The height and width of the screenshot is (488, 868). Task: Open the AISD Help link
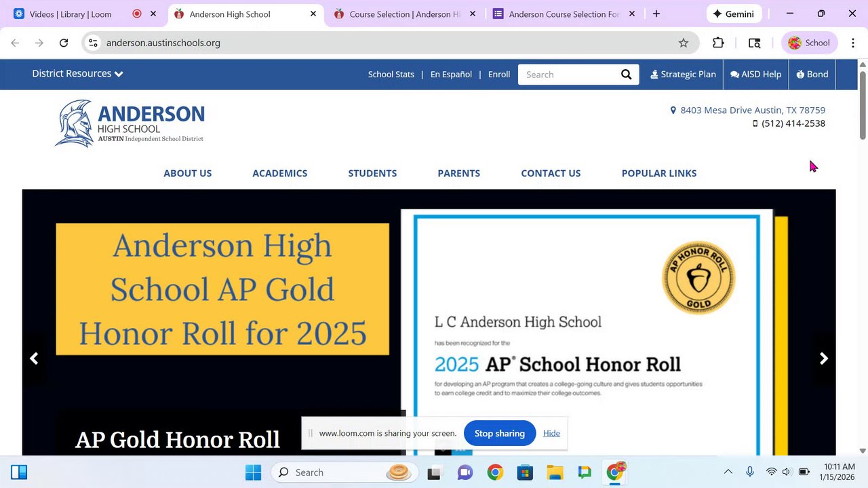coord(756,75)
